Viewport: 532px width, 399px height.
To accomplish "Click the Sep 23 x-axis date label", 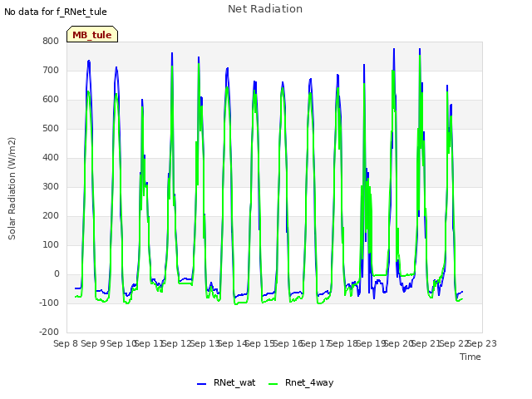I will (x=482, y=343).
